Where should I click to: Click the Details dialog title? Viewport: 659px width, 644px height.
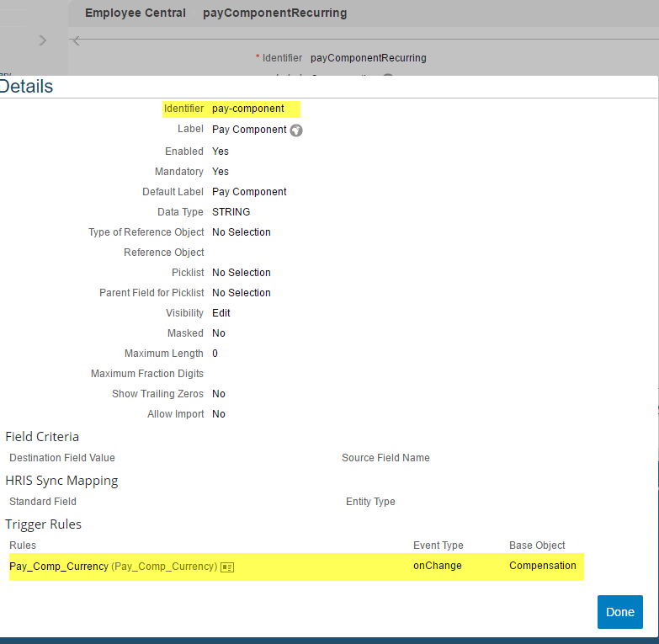(x=26, y=87)
